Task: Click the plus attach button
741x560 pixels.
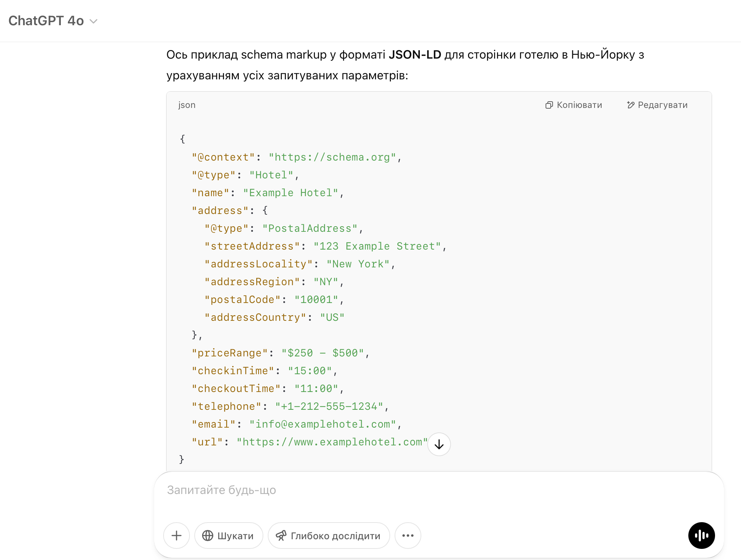Action: [177, 536]
